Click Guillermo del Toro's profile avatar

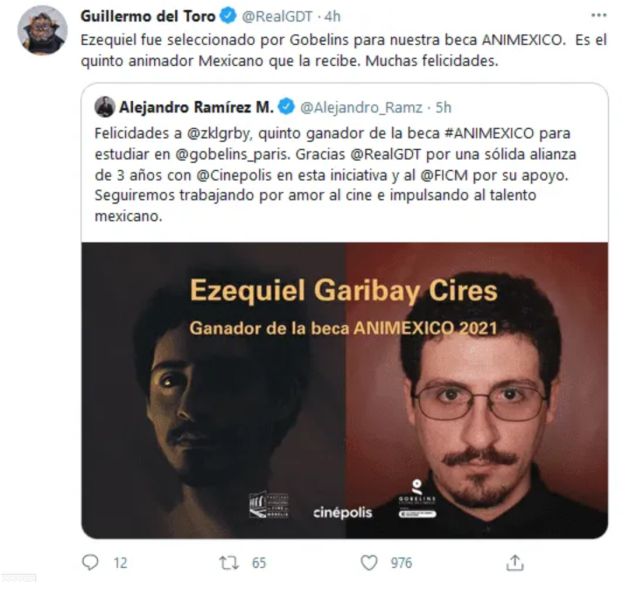tap(42, 31)
